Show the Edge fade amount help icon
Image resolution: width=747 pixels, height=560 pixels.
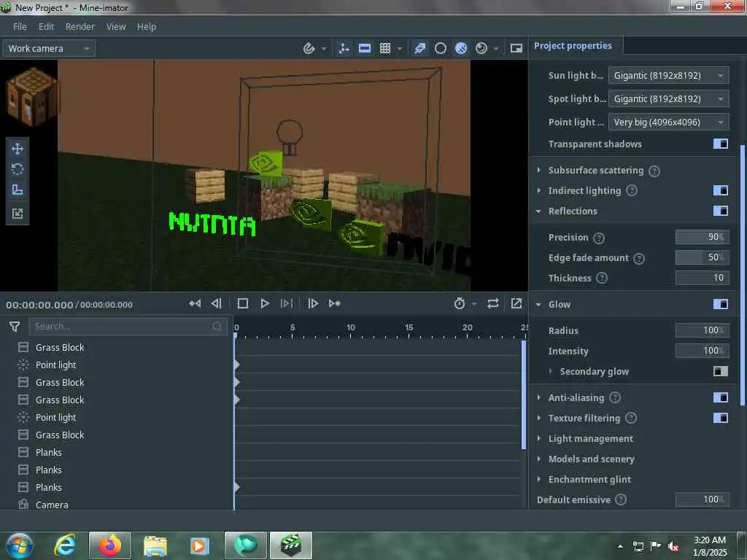point(639,259)
